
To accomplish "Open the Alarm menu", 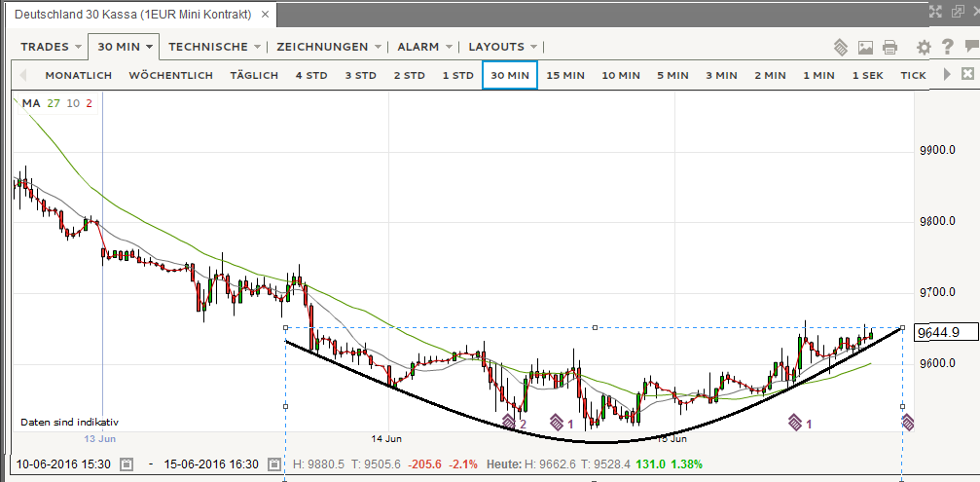I will (x=423, y=47).
